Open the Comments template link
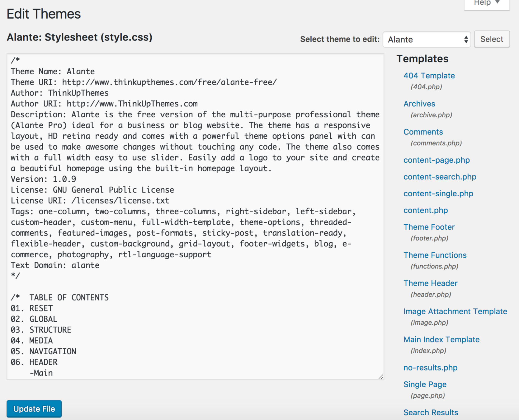 (423, 132)
